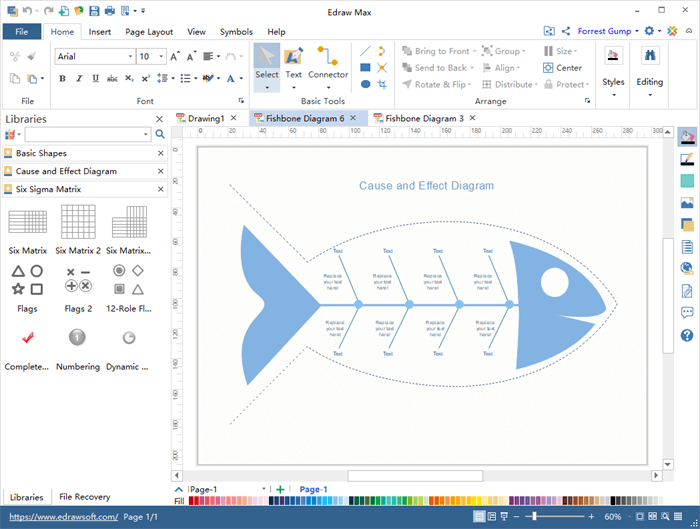Viewport: 700px width, 529px height.
Task: Click the share icon near Forrest Gump
Action: click(x=566, y=31)
